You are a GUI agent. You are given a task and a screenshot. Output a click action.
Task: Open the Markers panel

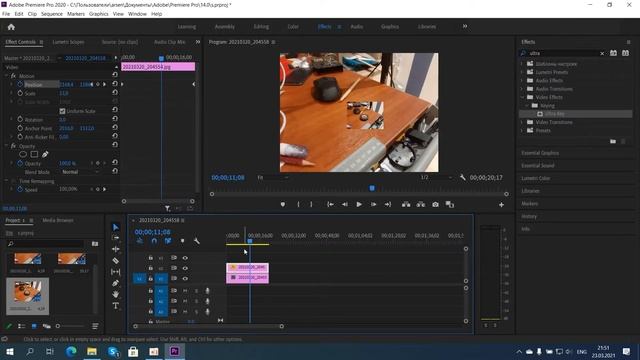pyautogui.click(x=530, y=204)
